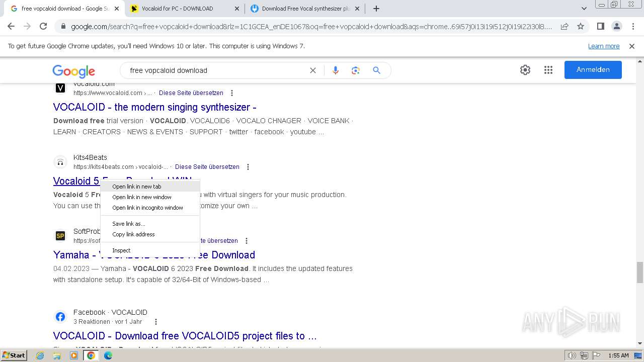Click the Learn more link in update notice
Screen dimensions: 644x362
tap(604, 46)
